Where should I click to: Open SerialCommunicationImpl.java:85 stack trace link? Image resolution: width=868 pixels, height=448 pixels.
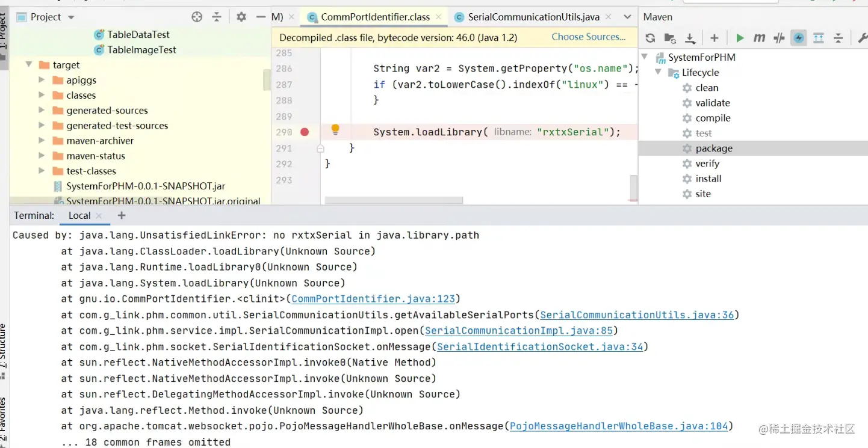coord(519,331)
